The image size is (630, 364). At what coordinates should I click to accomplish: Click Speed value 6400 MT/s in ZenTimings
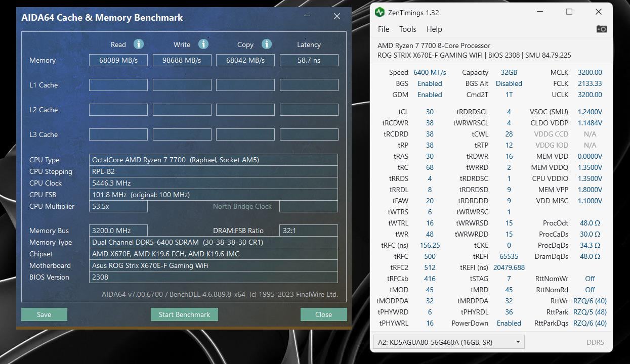coord(430,72)
